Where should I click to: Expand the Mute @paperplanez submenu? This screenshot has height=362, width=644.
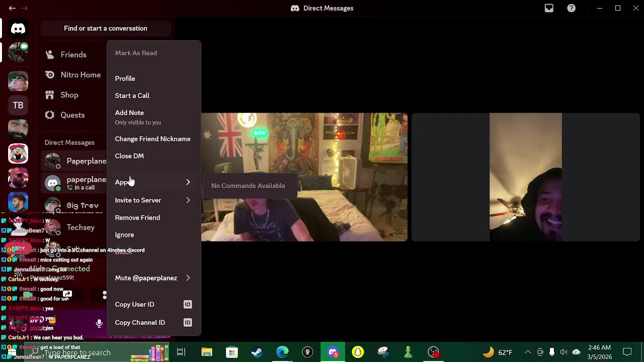(153, 278)
